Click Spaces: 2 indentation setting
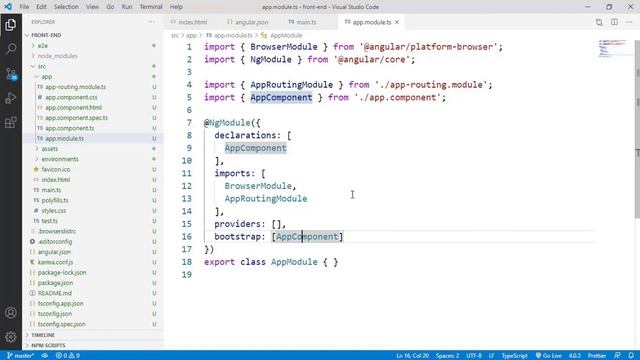 point(447,356)
